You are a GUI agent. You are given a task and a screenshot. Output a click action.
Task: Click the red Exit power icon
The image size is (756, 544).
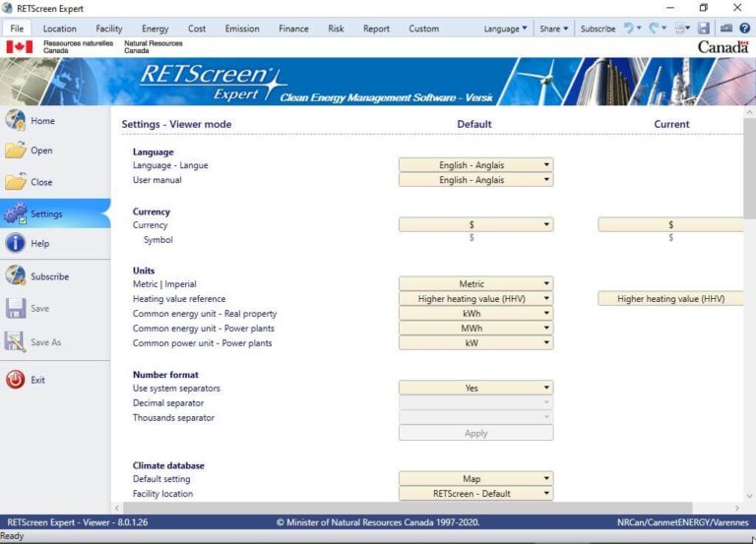coord(16,380)
